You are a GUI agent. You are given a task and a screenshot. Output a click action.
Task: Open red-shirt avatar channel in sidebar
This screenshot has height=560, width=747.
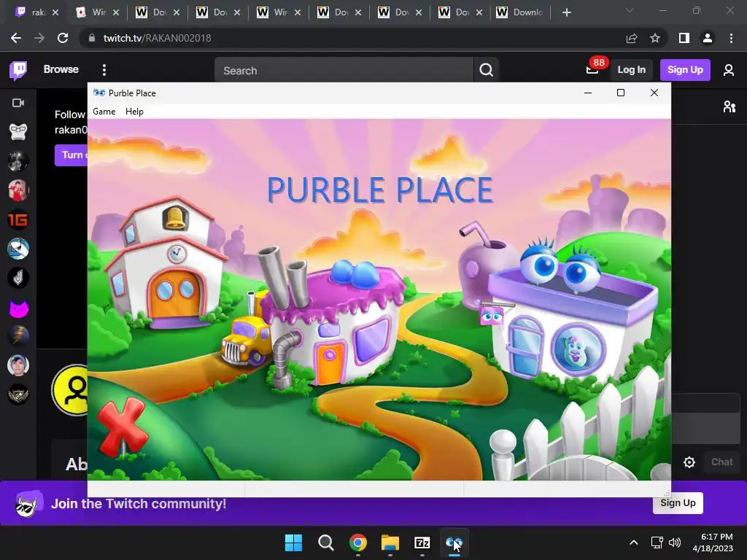18,190
